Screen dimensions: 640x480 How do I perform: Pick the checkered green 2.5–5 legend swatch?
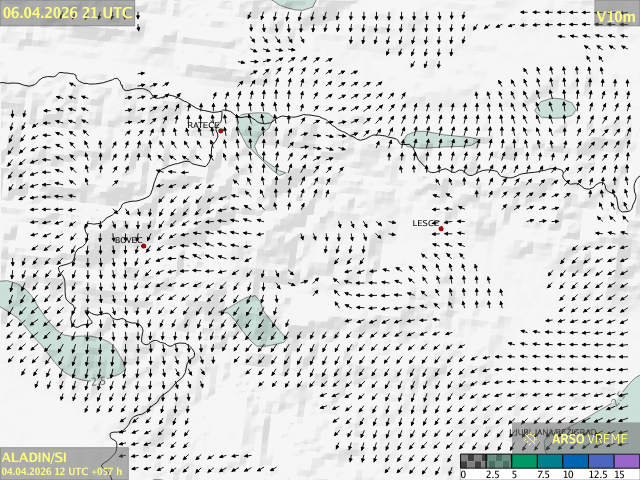499,462
